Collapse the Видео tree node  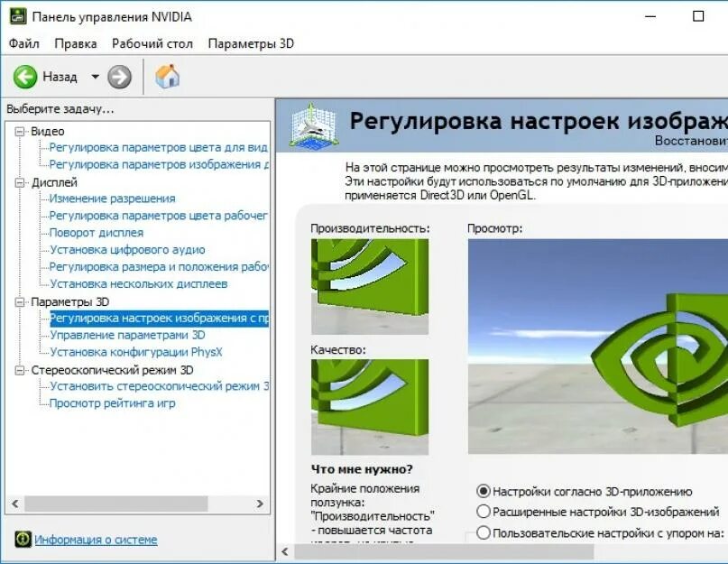pos(20,132)
